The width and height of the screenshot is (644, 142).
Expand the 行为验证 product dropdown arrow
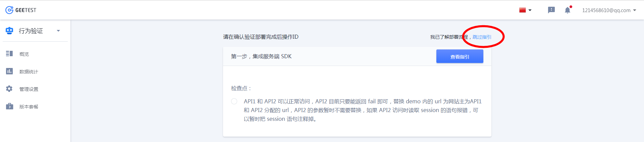coord(58,31)
